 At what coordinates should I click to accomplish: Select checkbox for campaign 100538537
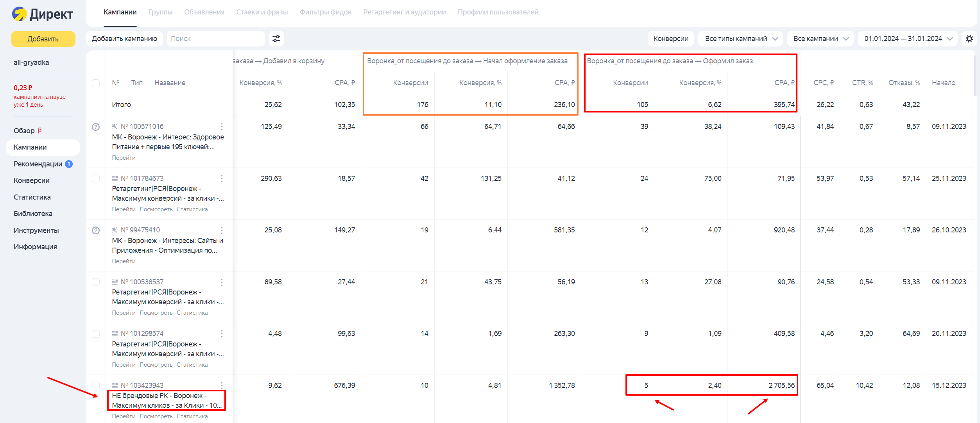click(96, 282)
